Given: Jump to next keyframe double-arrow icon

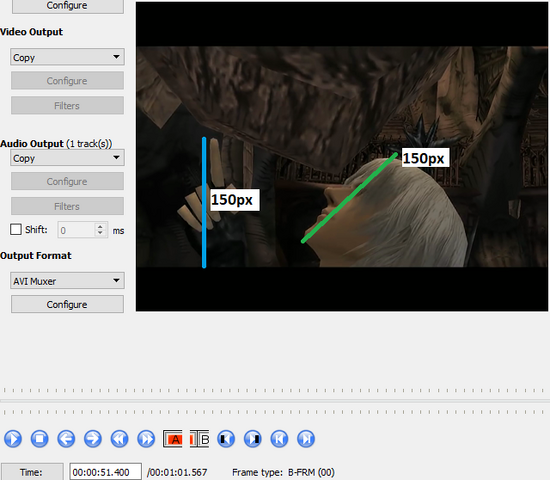Looking at the screenshot, I should 146,439.
